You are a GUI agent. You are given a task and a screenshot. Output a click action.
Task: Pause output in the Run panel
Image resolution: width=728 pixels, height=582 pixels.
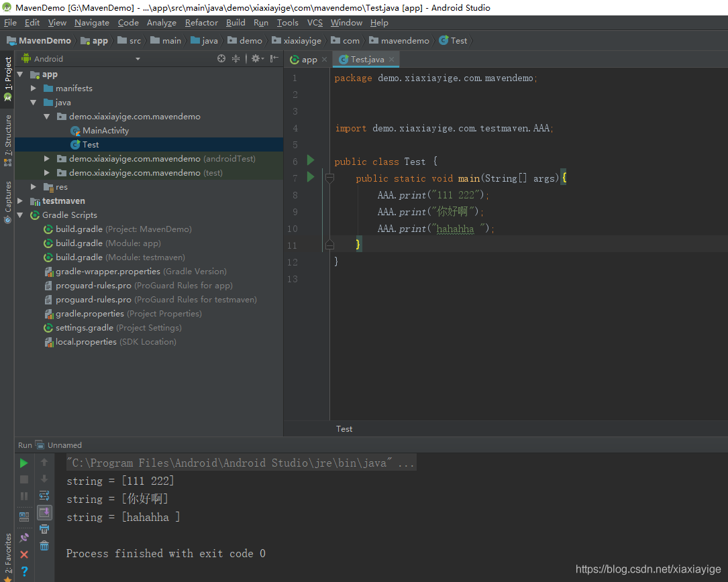point(24,496)
